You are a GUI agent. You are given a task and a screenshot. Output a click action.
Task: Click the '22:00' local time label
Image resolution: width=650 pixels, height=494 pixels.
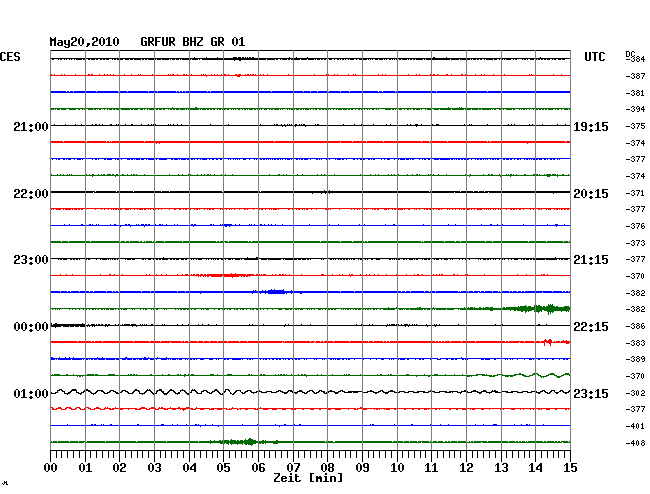(31, 194)
